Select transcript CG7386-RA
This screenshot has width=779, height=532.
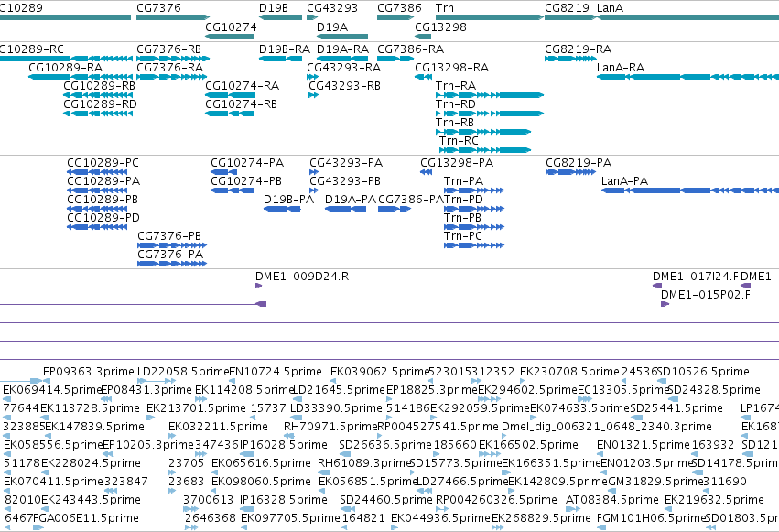410,49
